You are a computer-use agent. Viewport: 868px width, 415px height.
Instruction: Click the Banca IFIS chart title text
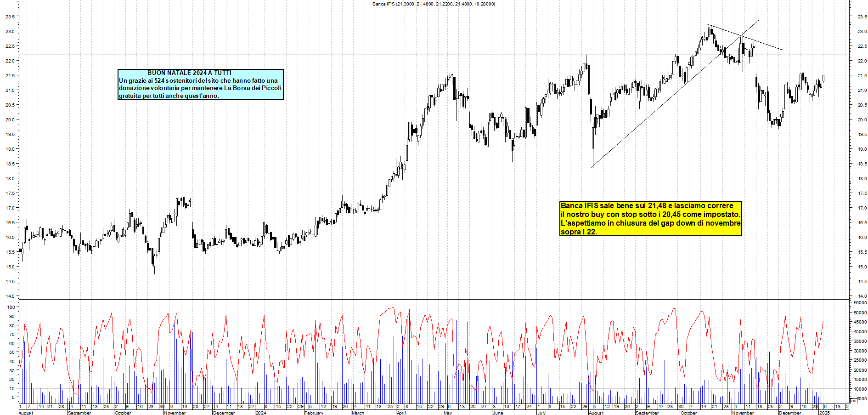pyautogui.click(x=434, y=4)
